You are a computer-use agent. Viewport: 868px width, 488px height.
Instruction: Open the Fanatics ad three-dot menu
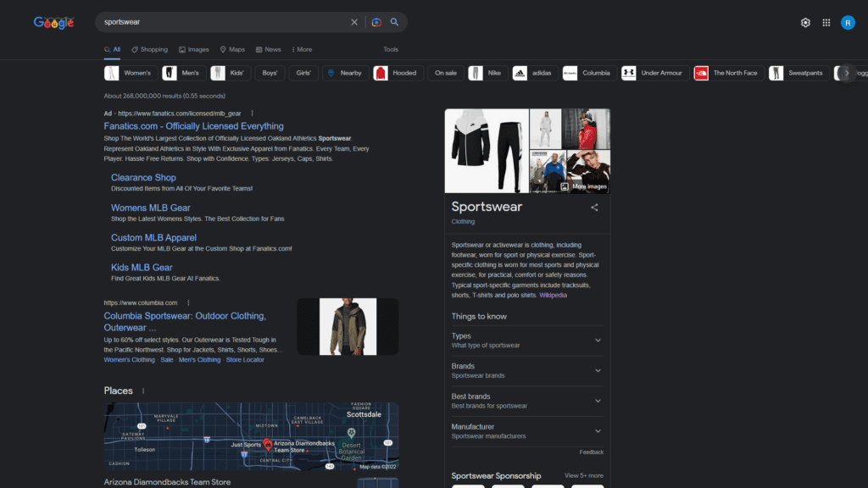point(252,114)
